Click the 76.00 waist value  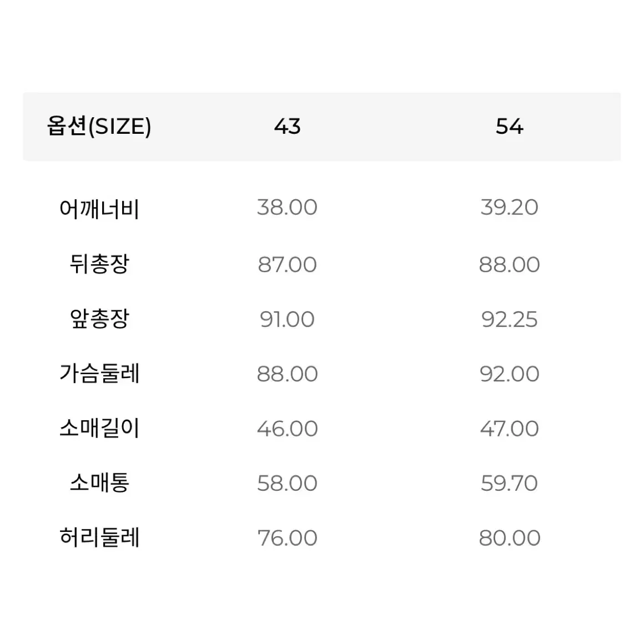pyautogui.click(x=287, y=538)
